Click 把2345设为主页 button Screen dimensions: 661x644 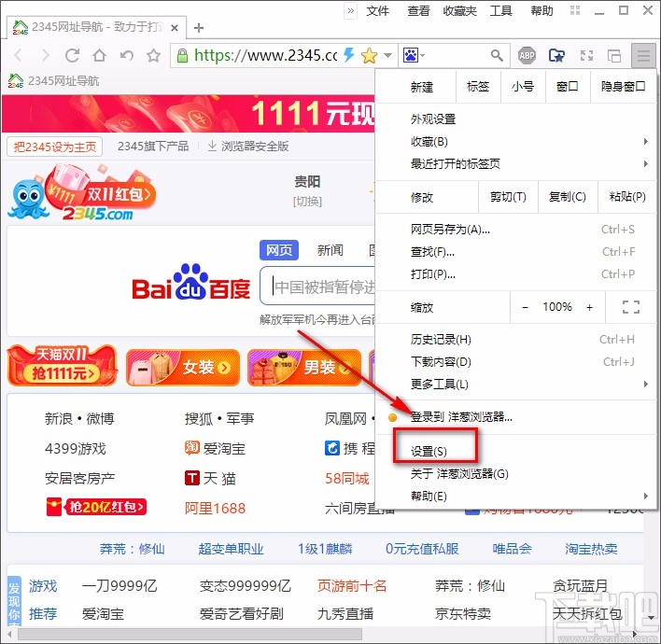(55, 147)
